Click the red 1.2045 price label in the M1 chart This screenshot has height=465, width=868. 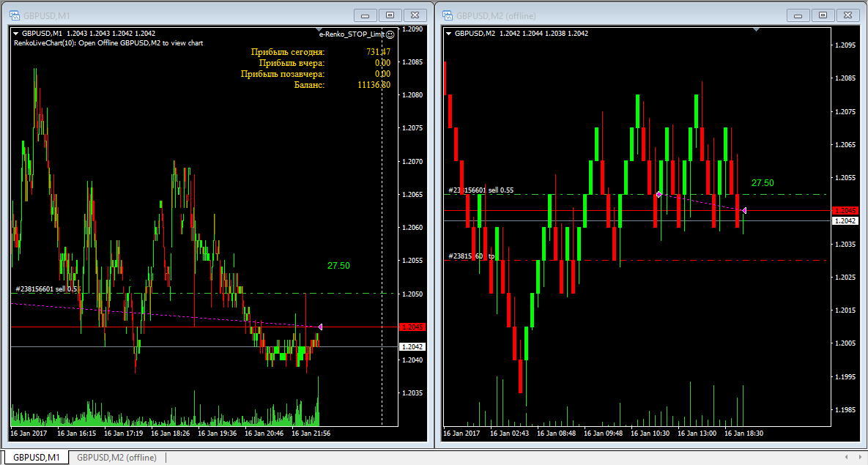tap(412, 327)
